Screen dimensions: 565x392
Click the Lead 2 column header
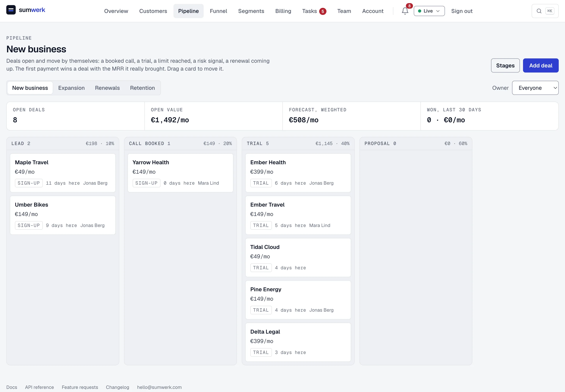tap(63, 143)
